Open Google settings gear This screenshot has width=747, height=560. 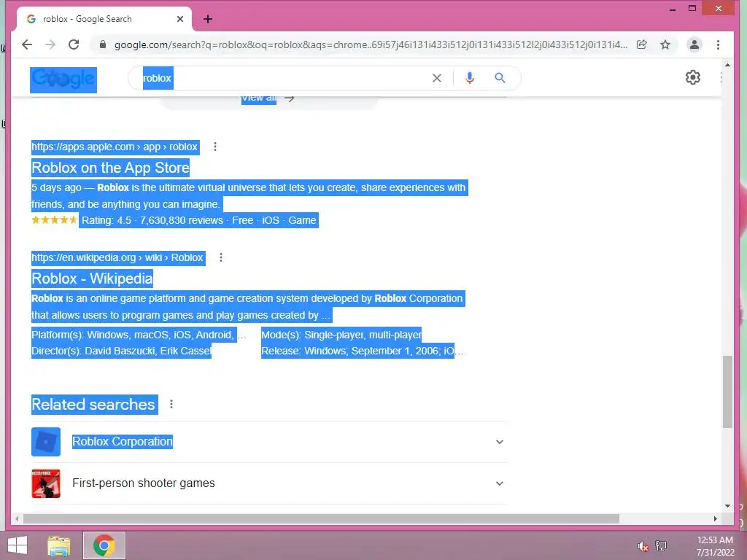(693, 77)
